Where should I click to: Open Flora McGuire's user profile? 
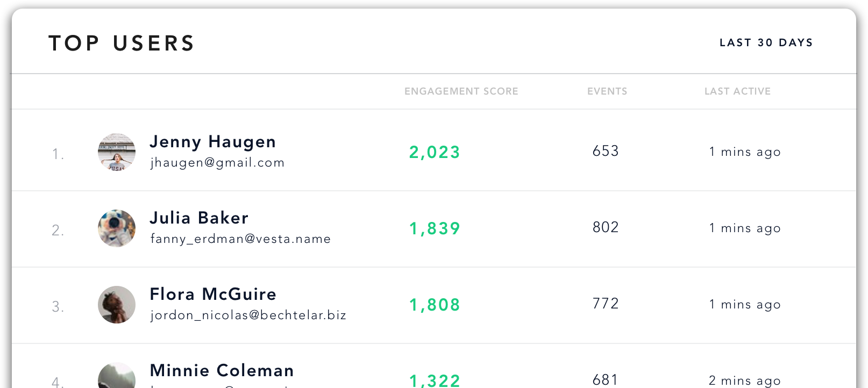[x=213, y=294]
